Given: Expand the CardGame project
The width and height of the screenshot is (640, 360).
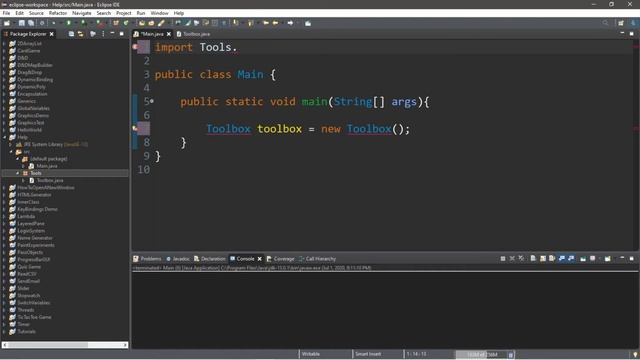Looking at the screenshot, I should pyautogui.click(x=5, y=51).
